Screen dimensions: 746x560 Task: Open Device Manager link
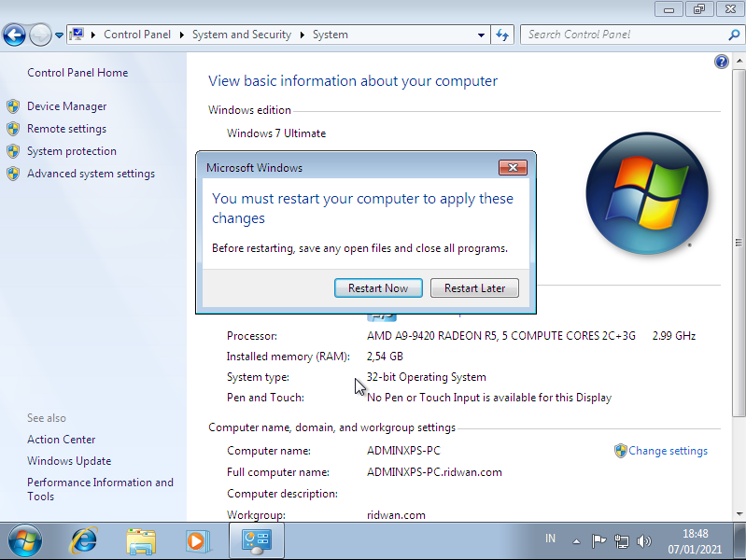pyautogui.click(x=66, y=106)
